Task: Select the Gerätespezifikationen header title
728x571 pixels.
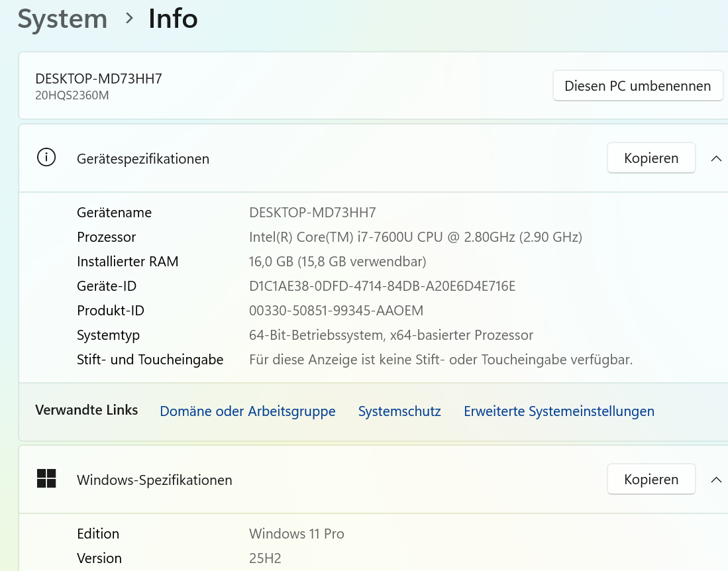Action: pos(143,159)
